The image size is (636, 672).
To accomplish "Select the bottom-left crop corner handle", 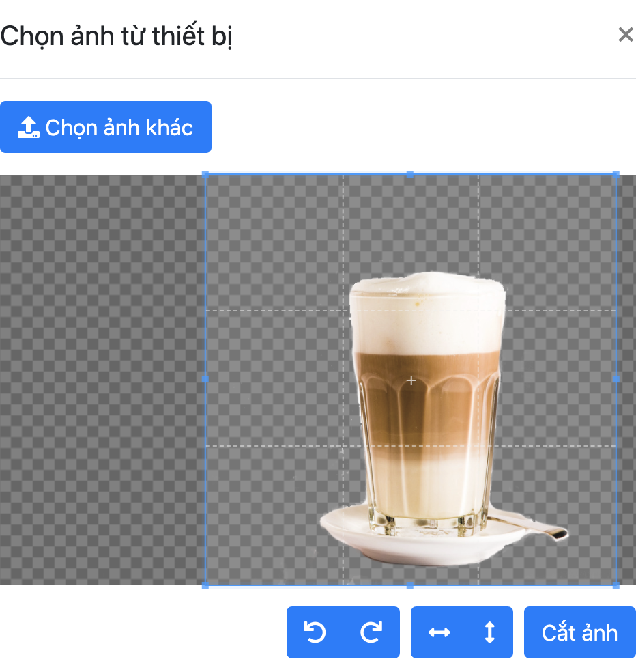I will click(206, 585).
